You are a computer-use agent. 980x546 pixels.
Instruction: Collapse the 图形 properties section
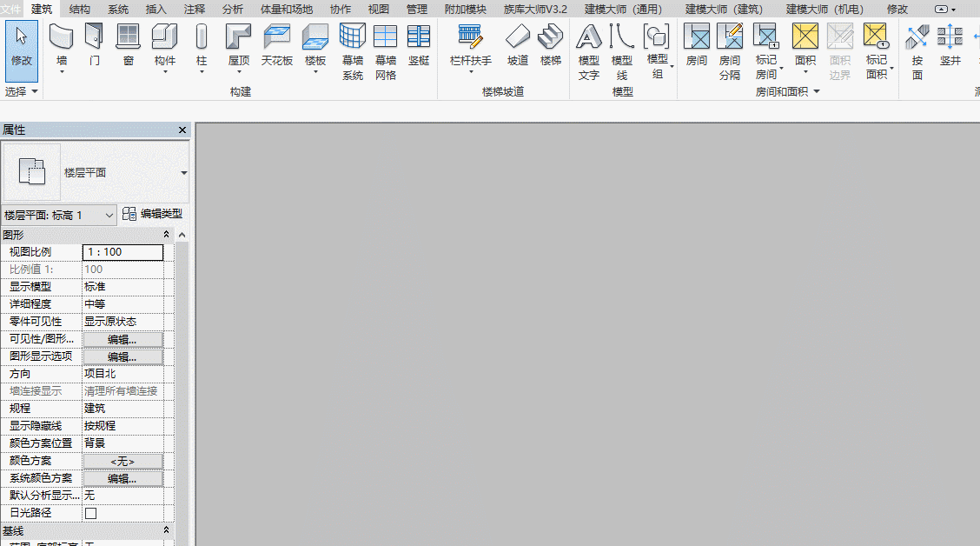166,235
